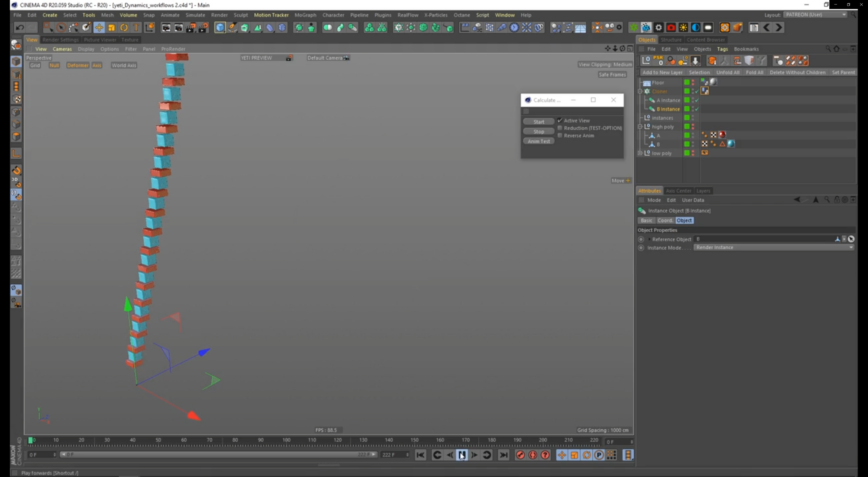Toggle the Autokeying red icon
The image size is (868, 477).
point(533,455)
